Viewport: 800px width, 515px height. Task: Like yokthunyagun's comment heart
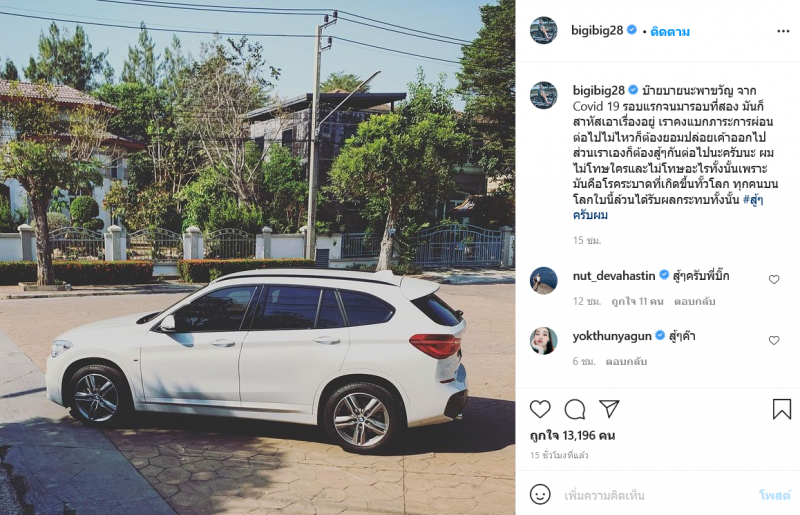[774, 340]
